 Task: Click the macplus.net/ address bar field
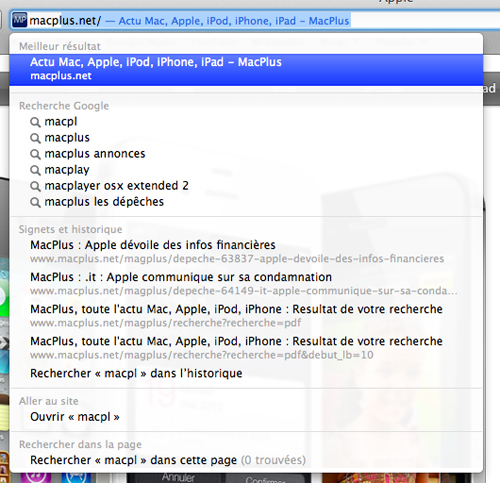click(255, 21)
